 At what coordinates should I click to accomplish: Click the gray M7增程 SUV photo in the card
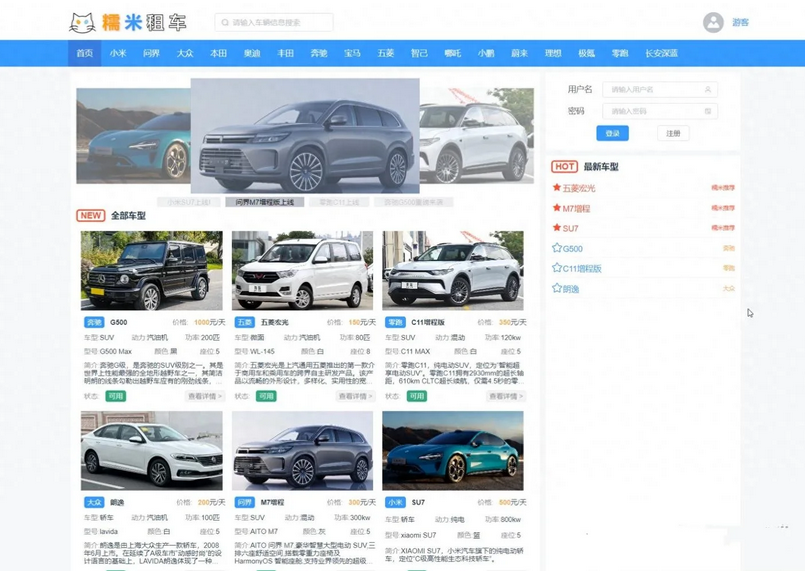(x=302, y=450)
